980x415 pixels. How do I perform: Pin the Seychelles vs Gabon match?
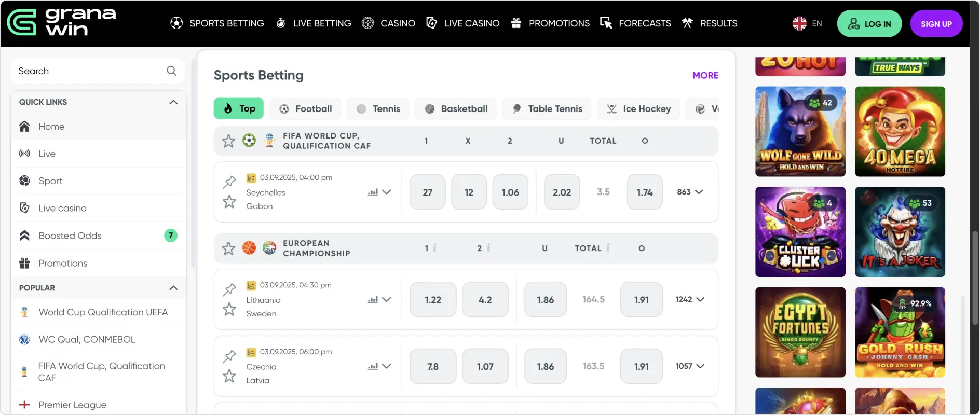(229, 182)
